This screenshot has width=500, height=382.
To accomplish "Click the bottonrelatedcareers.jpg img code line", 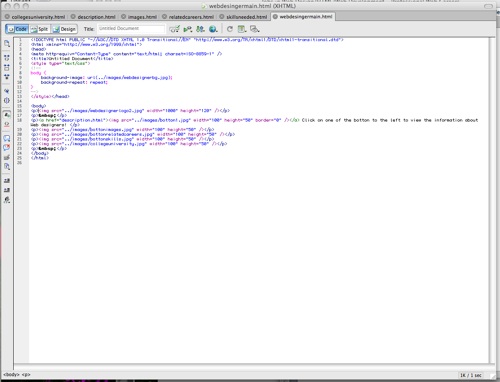I will tap(133, 134).
